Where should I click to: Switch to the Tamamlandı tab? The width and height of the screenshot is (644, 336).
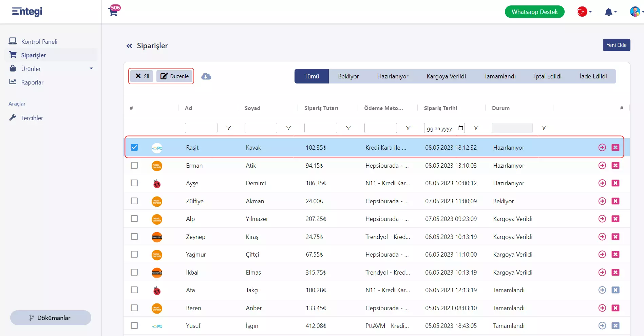500,76
